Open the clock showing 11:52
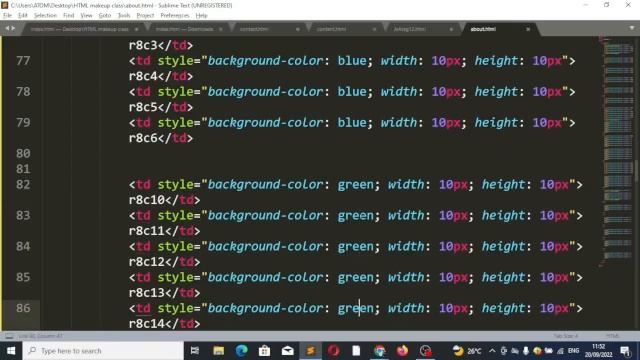640x360 pixels. point(598,351)
